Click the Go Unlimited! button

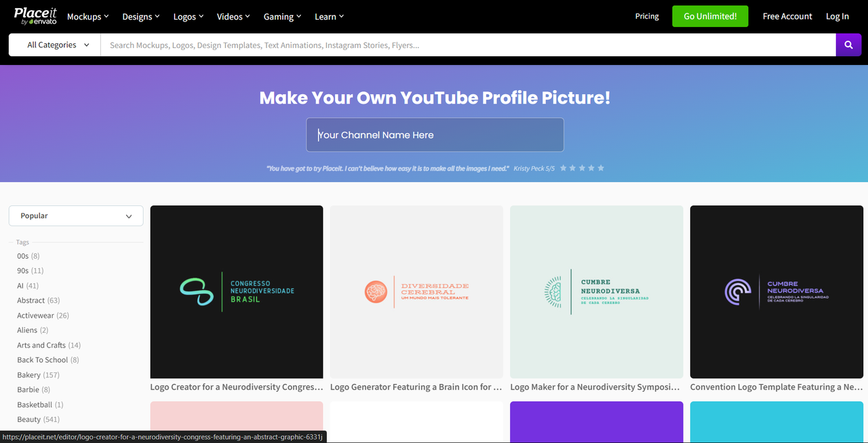pos(710,16)
